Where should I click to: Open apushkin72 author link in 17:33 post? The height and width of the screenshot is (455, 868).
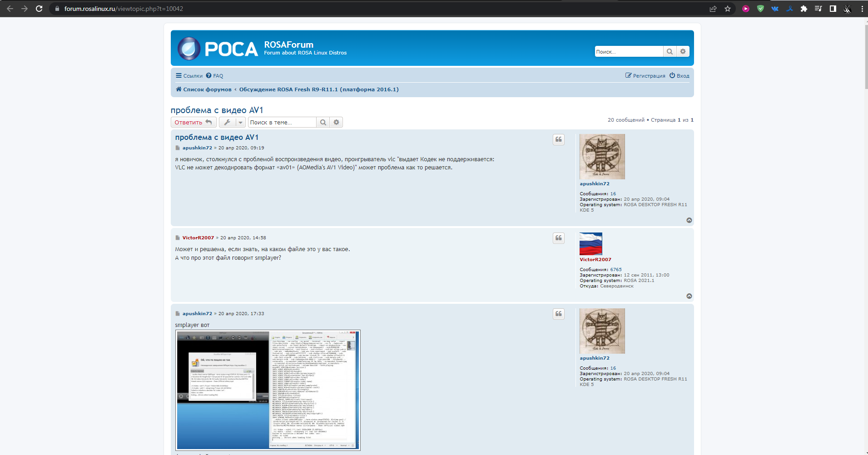[x=197, y=314]
